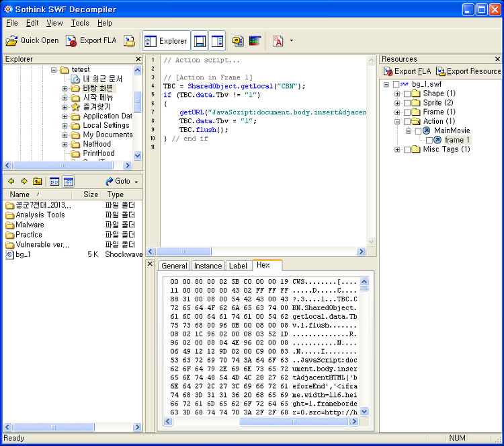Click the code view horizontal scrollbar thumb

click(x=183, y=252)
